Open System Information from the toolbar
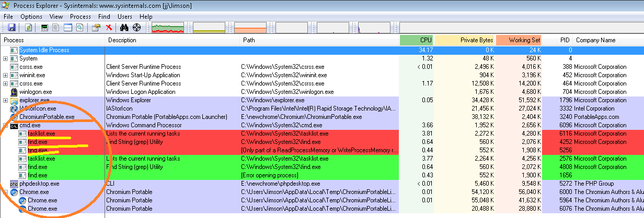Screen dimensions: 644x218 [44, 27]
